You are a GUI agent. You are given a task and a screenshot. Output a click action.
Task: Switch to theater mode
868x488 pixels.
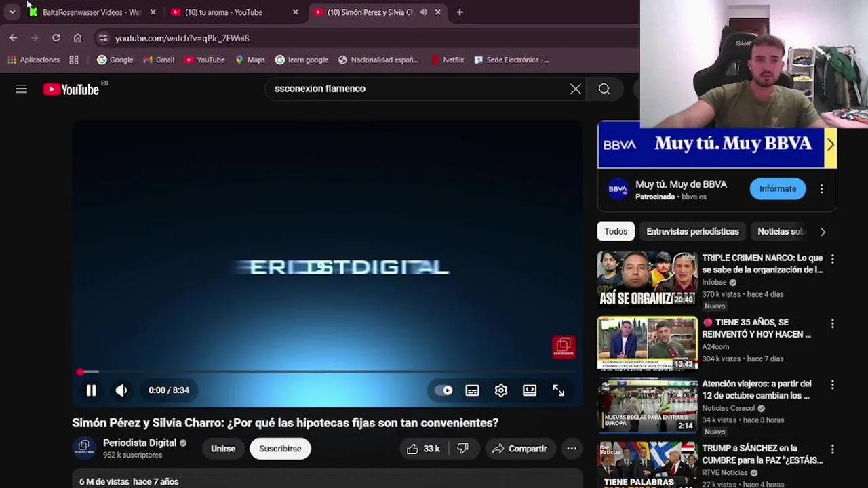(x=530, y=390)
